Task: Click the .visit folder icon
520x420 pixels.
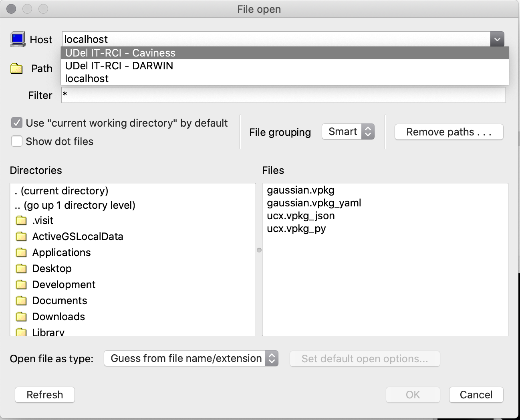Action: 21,220
